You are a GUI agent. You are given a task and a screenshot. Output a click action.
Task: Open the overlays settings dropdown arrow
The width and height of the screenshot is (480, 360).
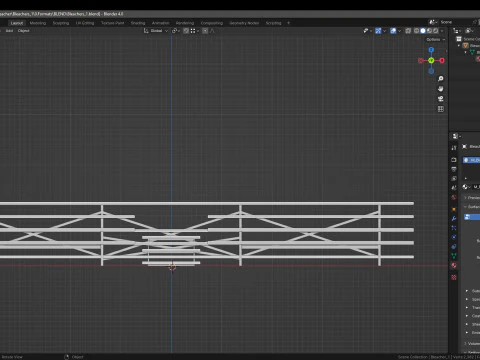click(x=399, y=31)
